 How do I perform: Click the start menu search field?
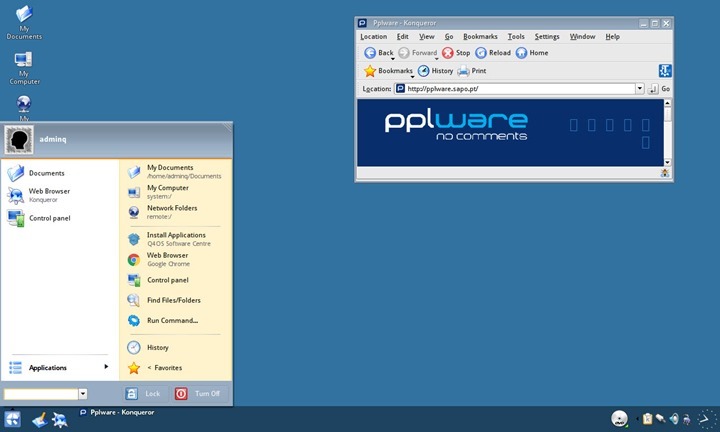click(41, 394)
